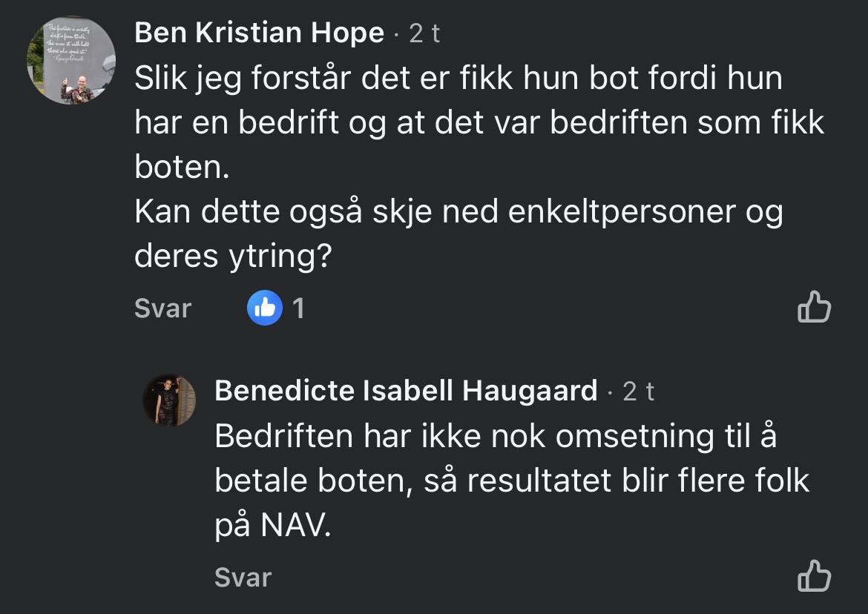
Task: Open the reaction count showing 1
Action: (298, 308)
